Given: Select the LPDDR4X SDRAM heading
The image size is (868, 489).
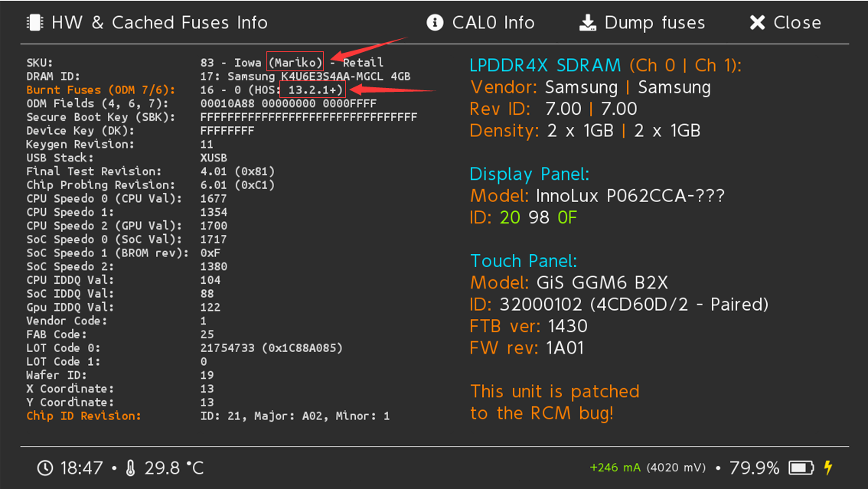Looking at the screenshot, I should (547, 66).
